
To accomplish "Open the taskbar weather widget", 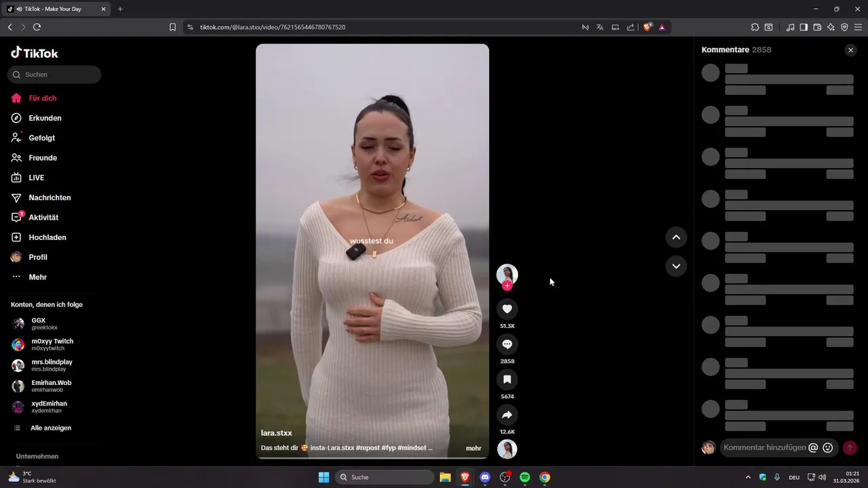I will click(33, 477).
